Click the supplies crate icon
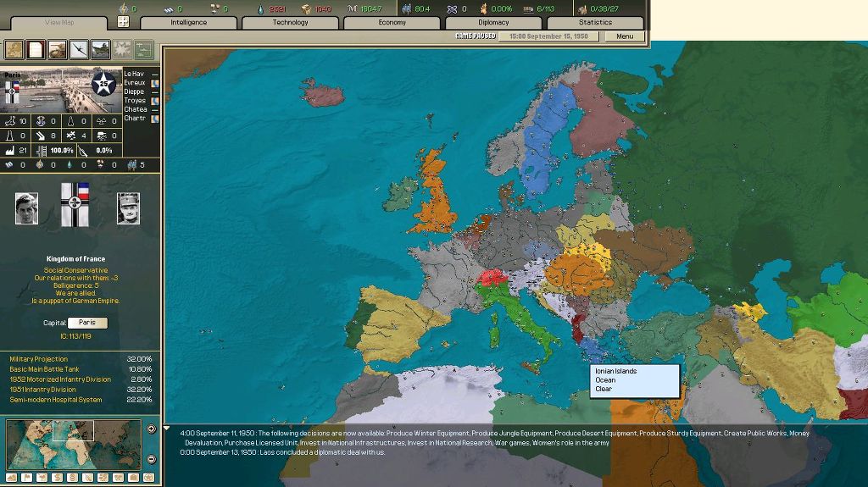This screenshot has height=487, width=868. 306,8
